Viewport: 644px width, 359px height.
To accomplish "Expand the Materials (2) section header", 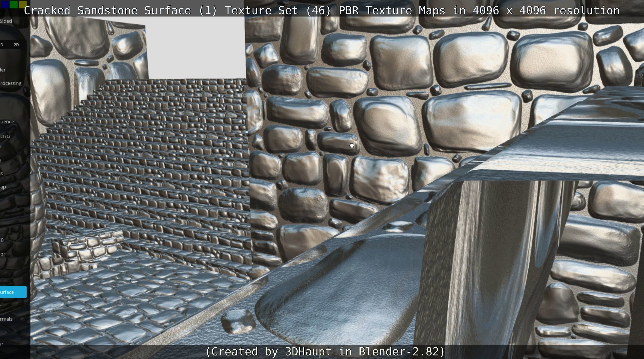I will [5, 136].
